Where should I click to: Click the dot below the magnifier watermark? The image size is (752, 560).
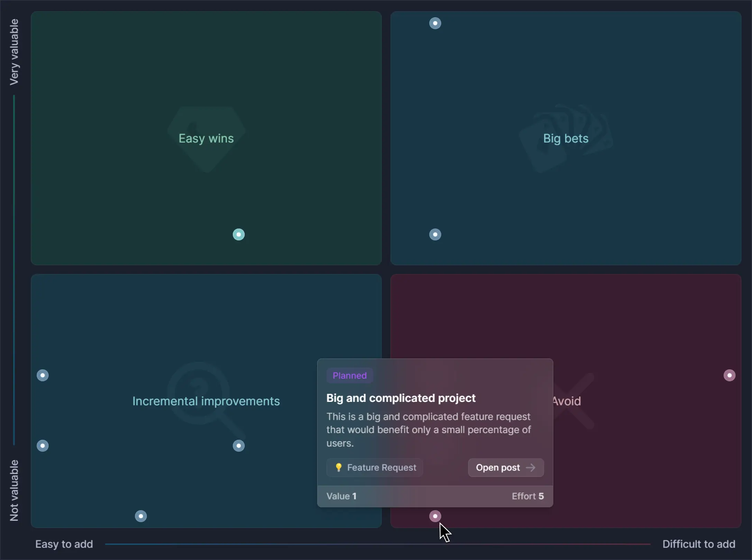pos(239,446)
